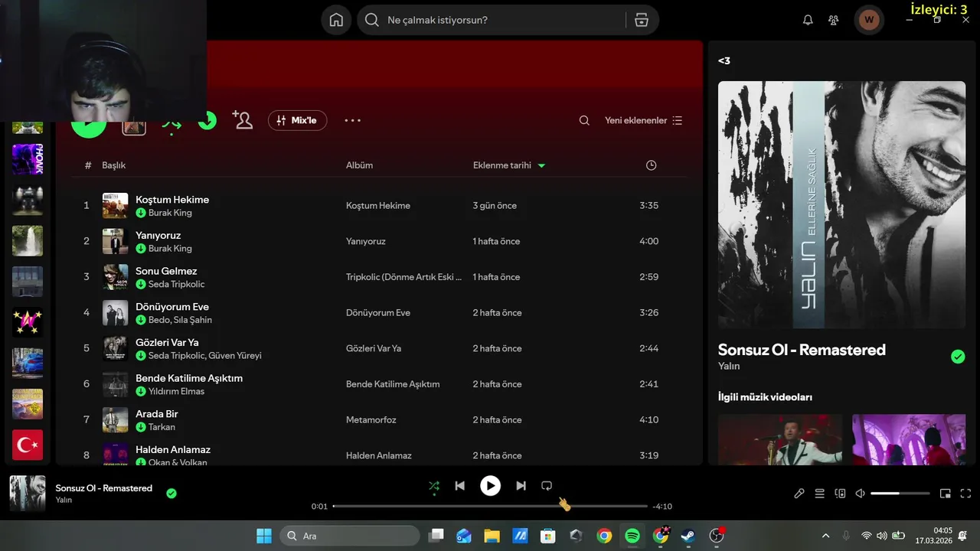The height and width of the screenshot is (551, 980).
Task: Sort by Başlık column header
Action: tap(113, 165)
